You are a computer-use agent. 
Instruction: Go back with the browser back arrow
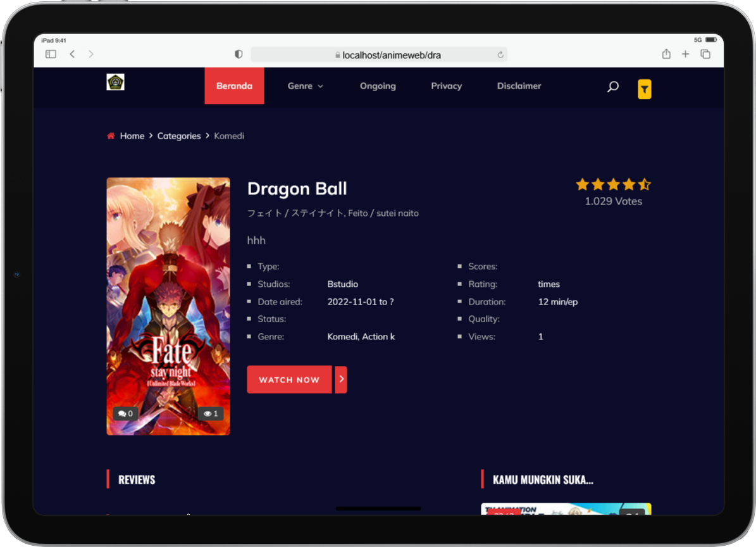tap(72, 54)
